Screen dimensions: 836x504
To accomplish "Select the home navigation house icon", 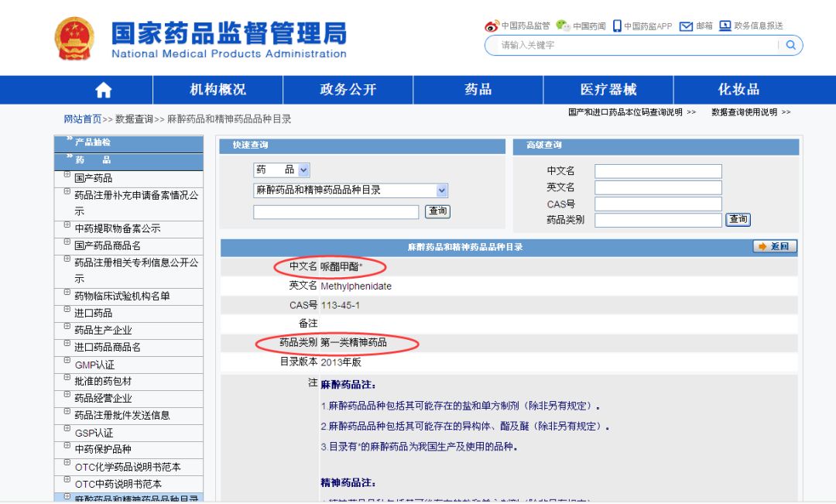I will click(x=103, y=89).
